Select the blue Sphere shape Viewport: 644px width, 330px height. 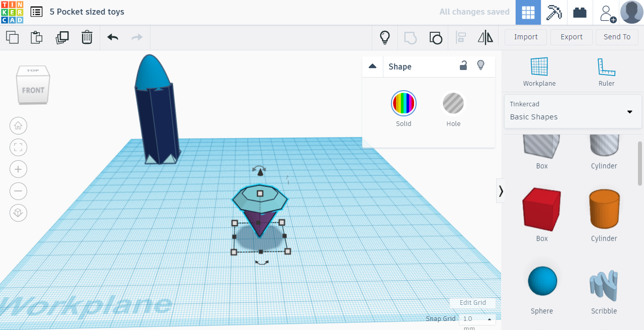pos(542,281)
